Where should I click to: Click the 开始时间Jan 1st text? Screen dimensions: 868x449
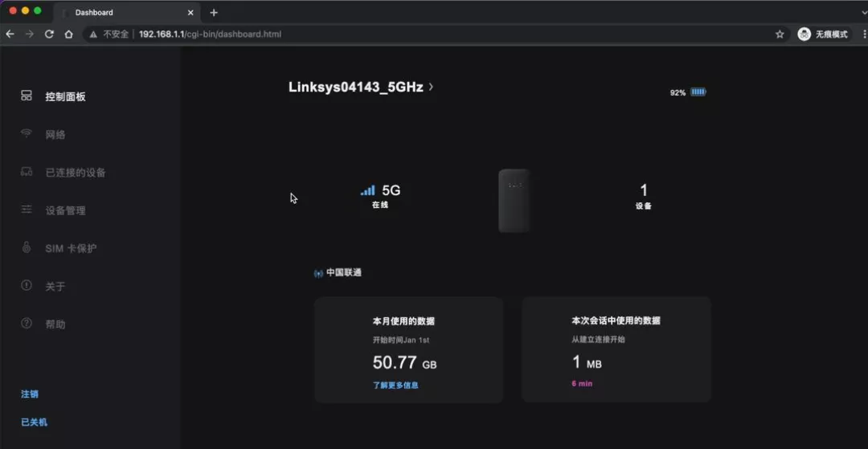(x=401, y=340)
